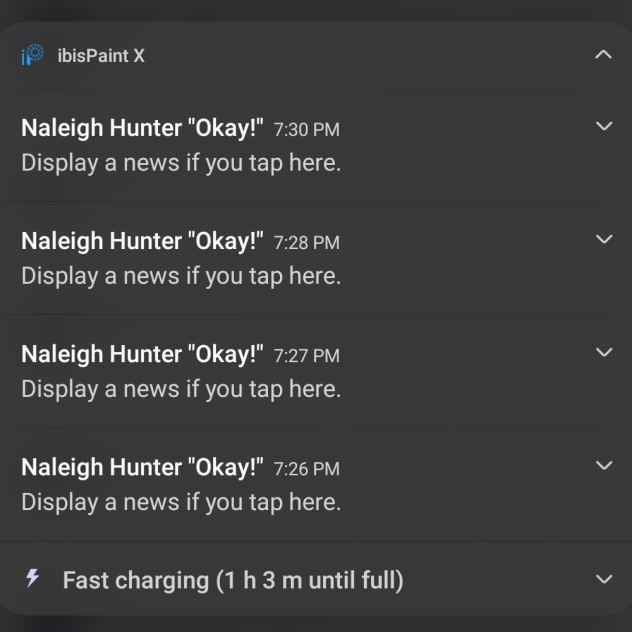The image size is (632, 632).
Task: Open the Fast charging status text
Action: (232, 580)
